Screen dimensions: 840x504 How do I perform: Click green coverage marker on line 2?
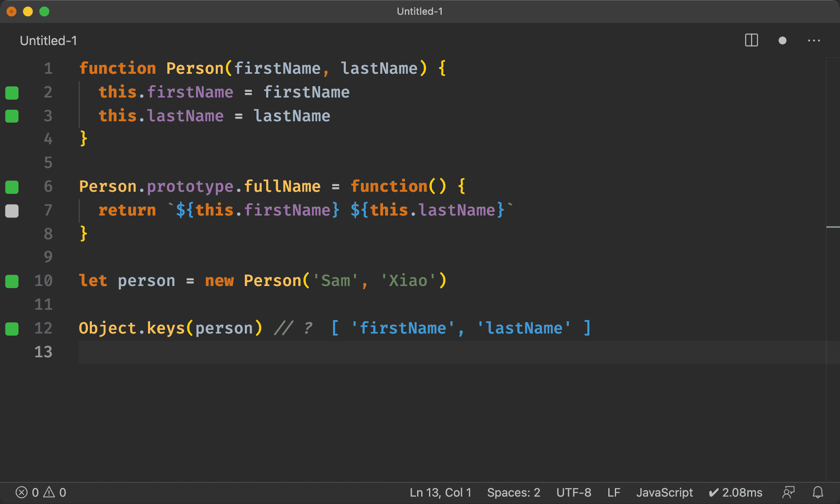point(12,93)
